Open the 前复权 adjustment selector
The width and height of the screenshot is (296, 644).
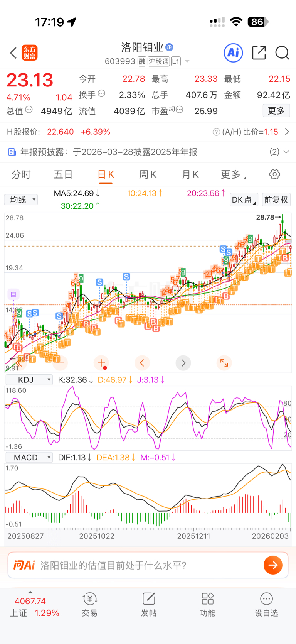pyautogui.click(x=276, y=199)
